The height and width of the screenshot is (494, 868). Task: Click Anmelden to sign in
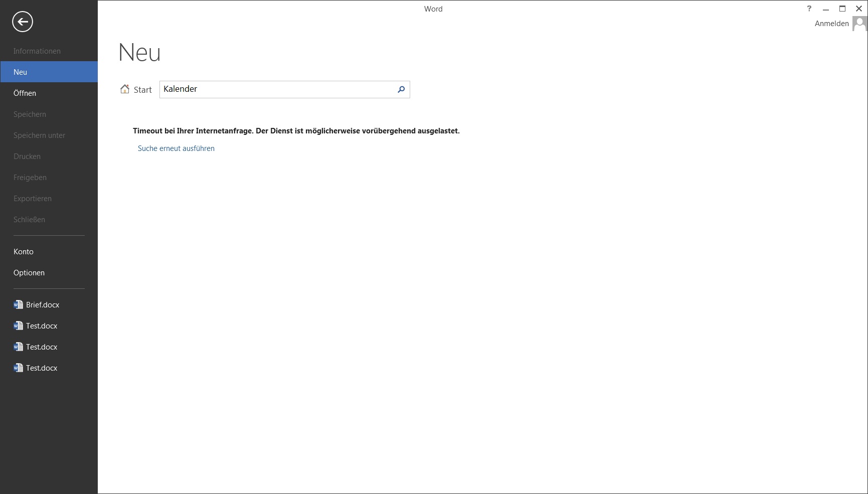[831, 24]
